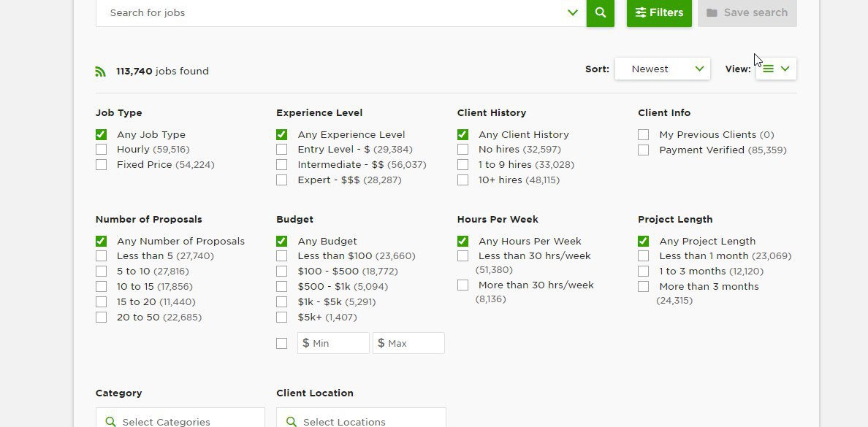Check $500 - $1k budget
The width and height of the screenshot is (868, 427).
(x=282, y=287)
